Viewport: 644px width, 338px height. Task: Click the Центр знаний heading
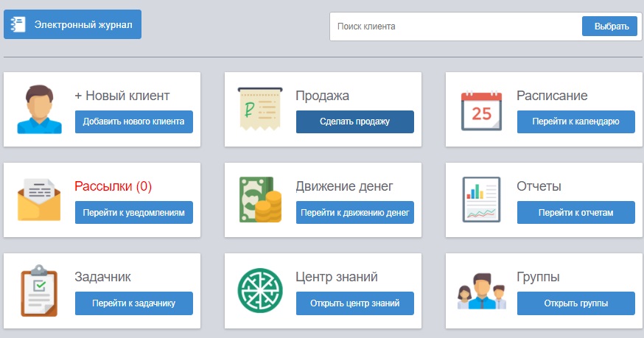tap(337, 277)
